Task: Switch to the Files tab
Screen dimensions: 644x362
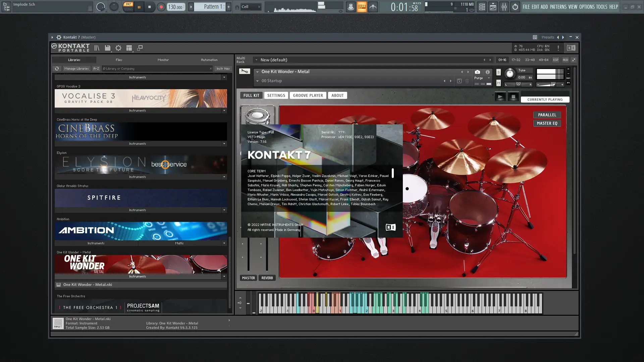Action: (119, 60)
